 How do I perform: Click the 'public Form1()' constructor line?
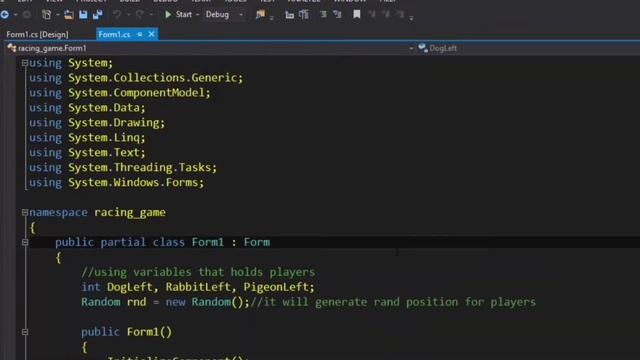coord(127,332)
